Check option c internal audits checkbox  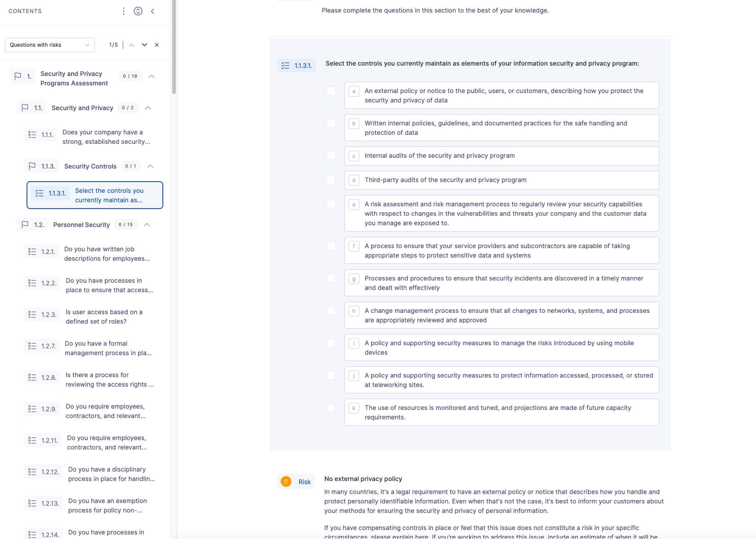click(x=331, y=156)
